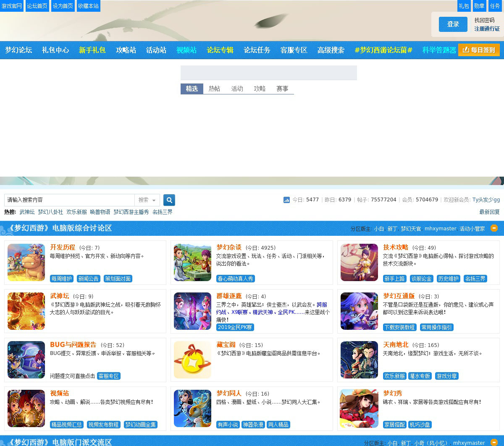Open the 开发历程 forum thumbnail icon
Screen dimensions: 504x446
26,262
